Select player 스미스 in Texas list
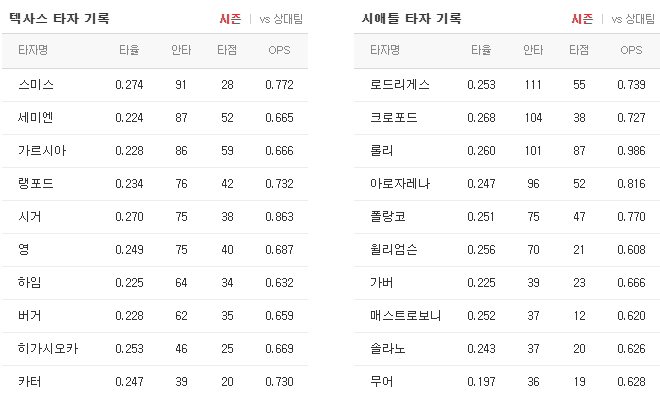The image size is (660, 405). [36, 85]
